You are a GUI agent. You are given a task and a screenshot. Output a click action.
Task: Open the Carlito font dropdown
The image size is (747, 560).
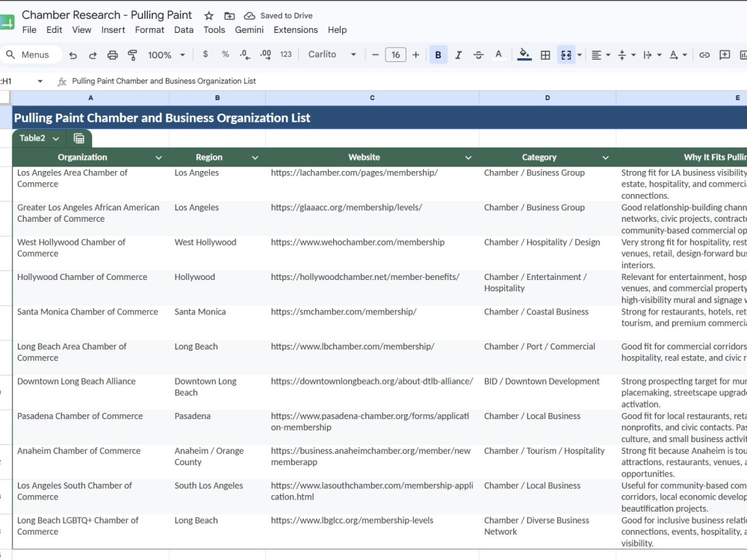point(332,55)
